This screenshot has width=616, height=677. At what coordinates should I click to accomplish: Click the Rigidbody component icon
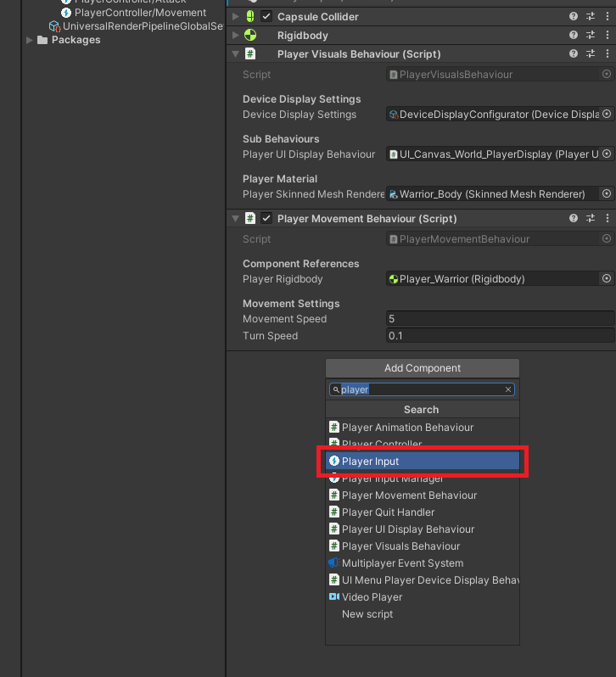(x=250, y=35)
